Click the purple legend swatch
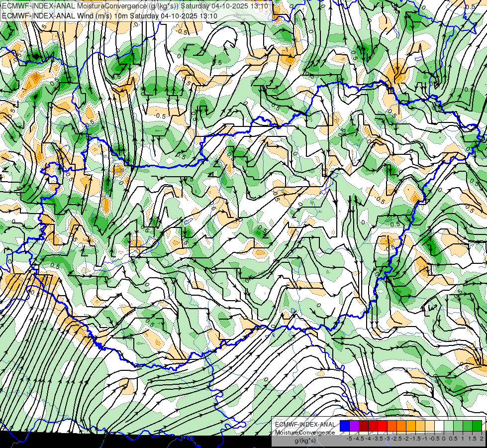This screenshot has height=448, width=487. (x=354, y=426)
